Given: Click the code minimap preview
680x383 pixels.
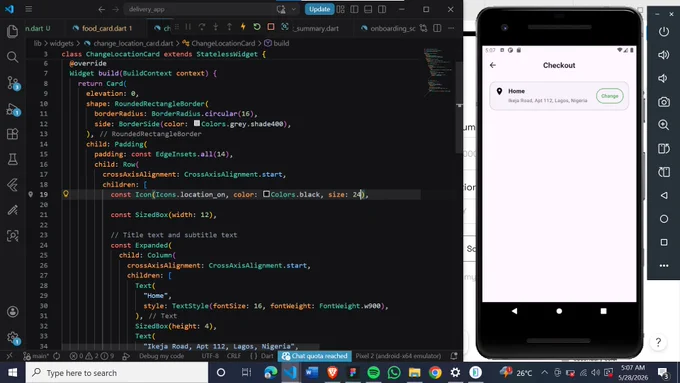Looking at the screenshot, I should [x=438, y=72].
